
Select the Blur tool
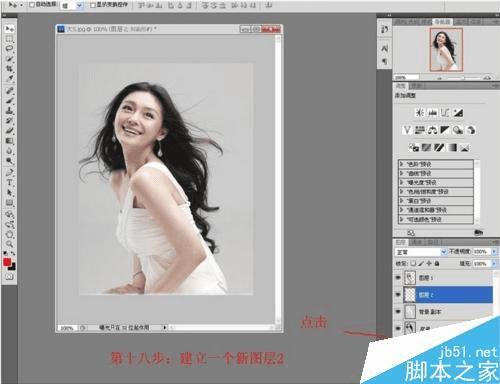[x=9, y=151]
